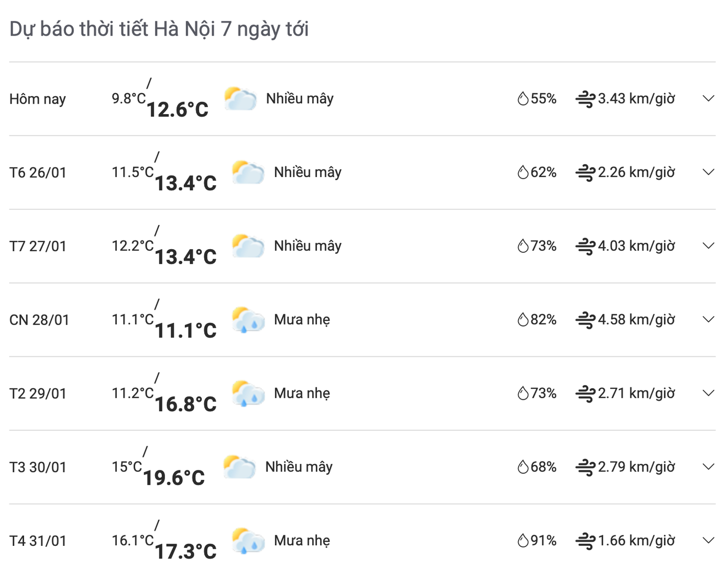Click the light rain icon for CN 28/01

click(248, 320)
